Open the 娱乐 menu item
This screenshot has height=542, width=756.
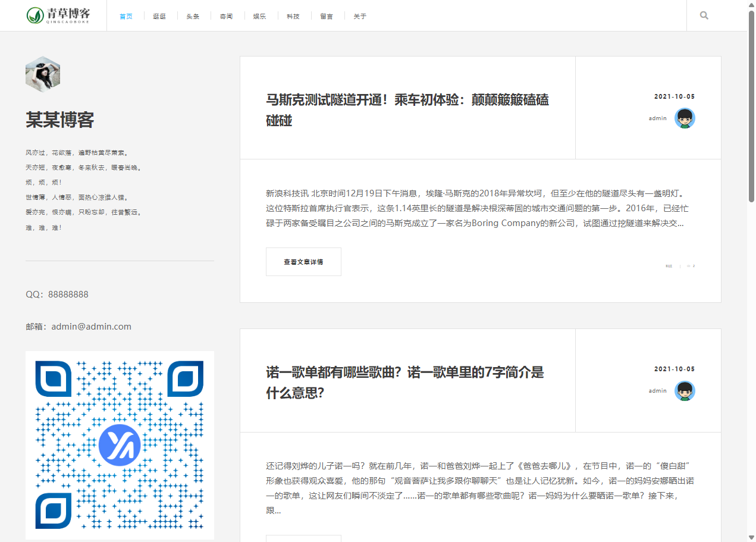click(x=260, y=16)
